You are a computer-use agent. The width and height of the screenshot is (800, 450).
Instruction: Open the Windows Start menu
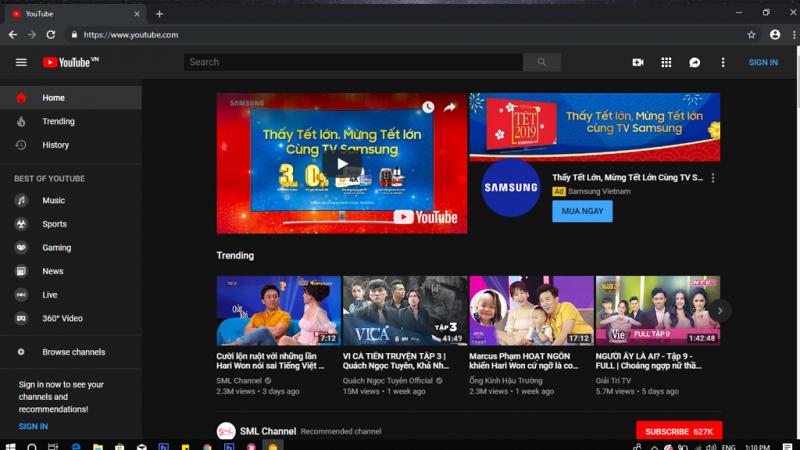point(10,446)
